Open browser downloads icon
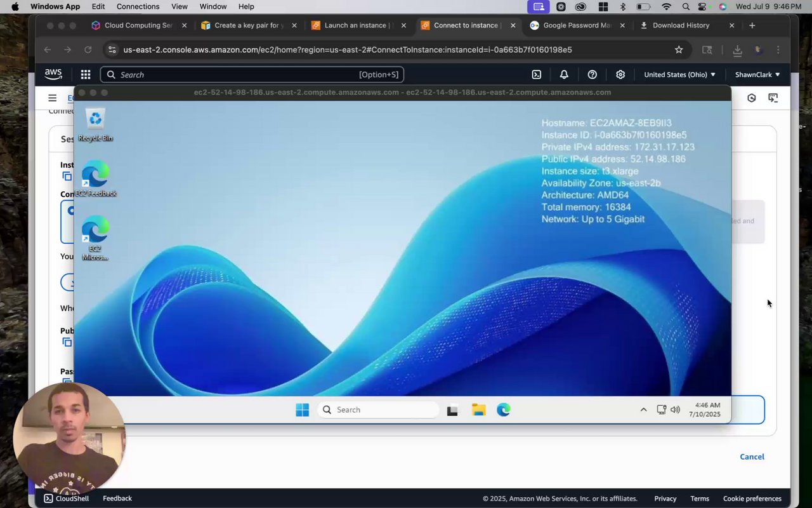Viewport: 812px width, 508px height. tap(737, 50)
